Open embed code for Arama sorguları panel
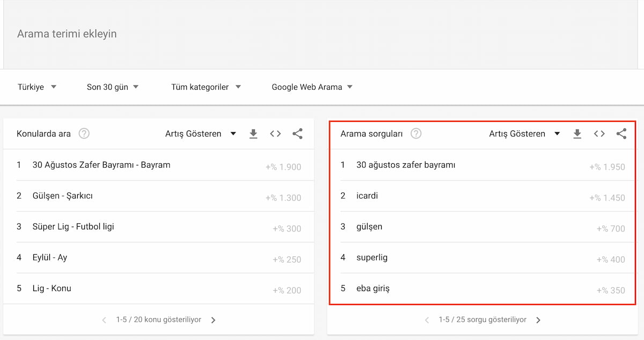 [599, 134]
